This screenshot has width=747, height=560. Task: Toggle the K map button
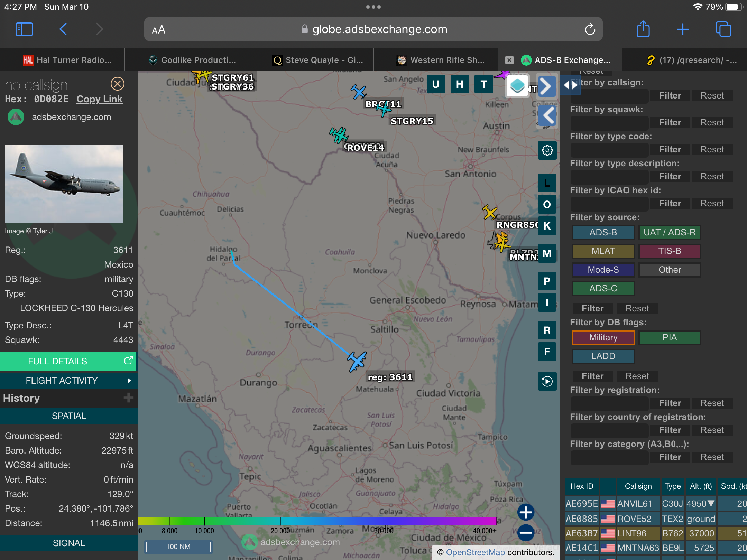click(x=547, y=226)
